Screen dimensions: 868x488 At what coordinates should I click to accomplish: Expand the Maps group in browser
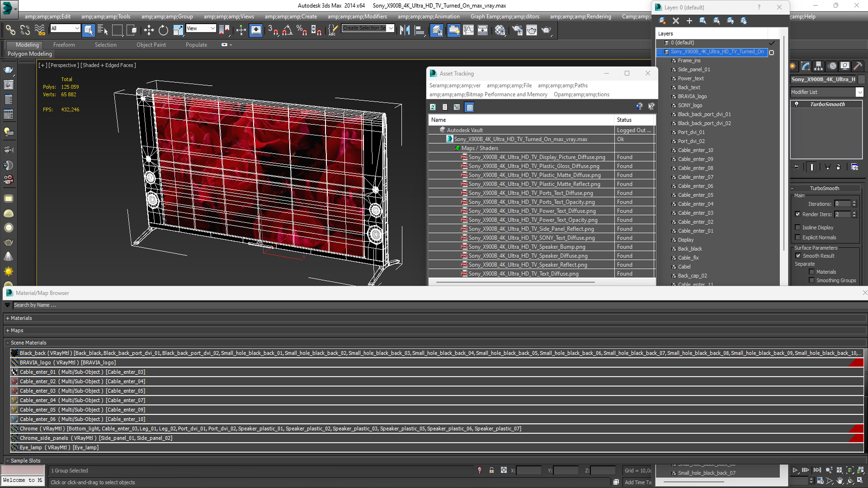[x=8, y=330]
